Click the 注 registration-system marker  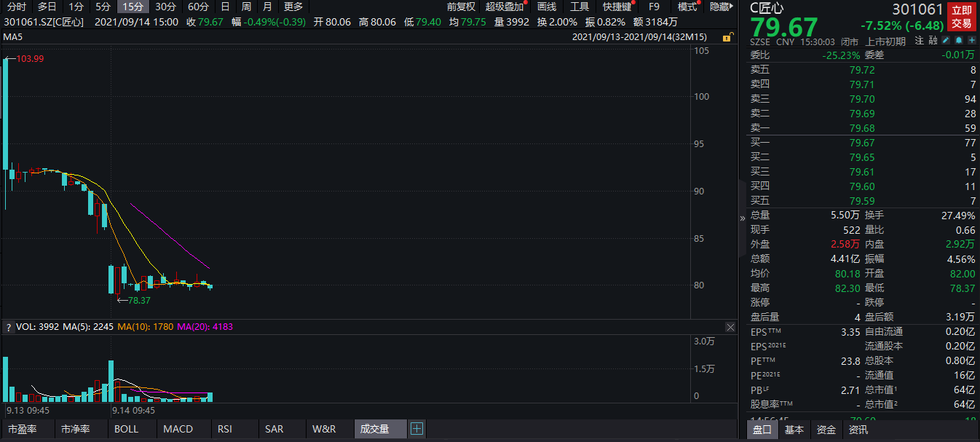(920, 42)
